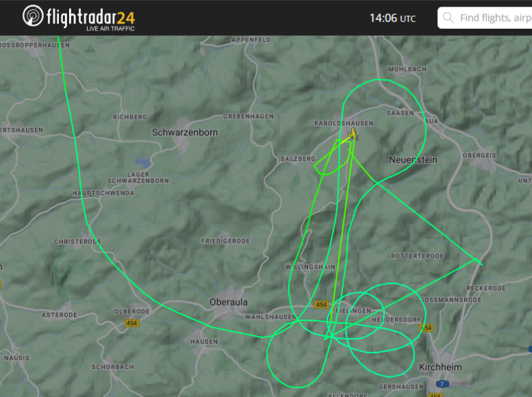Click the Flightradar24 radar logo icon

[x=33, y=16]
